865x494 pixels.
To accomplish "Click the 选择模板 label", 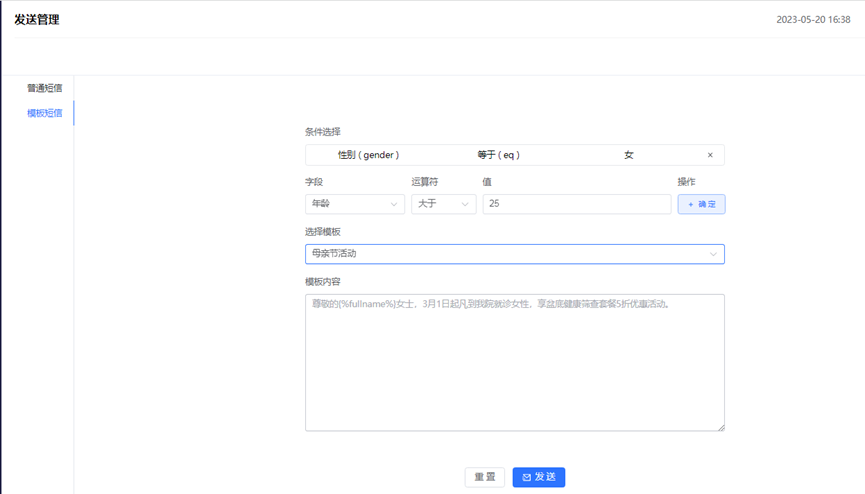I will 323,232.
